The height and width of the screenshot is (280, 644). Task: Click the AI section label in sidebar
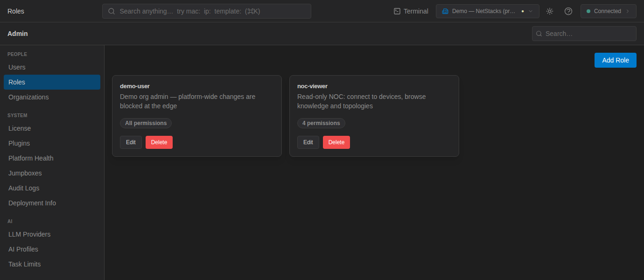[10, 221]
